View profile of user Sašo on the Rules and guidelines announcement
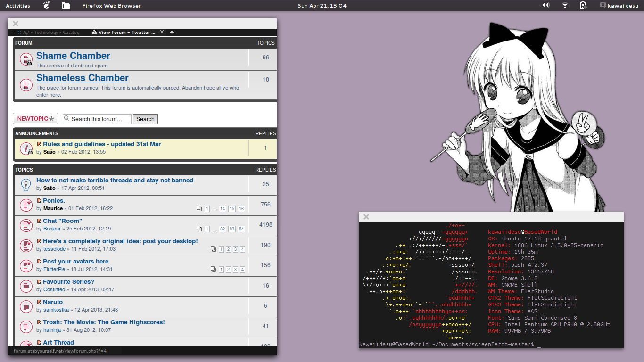Screen dimensions: 644x362 (x=49, y=152)
